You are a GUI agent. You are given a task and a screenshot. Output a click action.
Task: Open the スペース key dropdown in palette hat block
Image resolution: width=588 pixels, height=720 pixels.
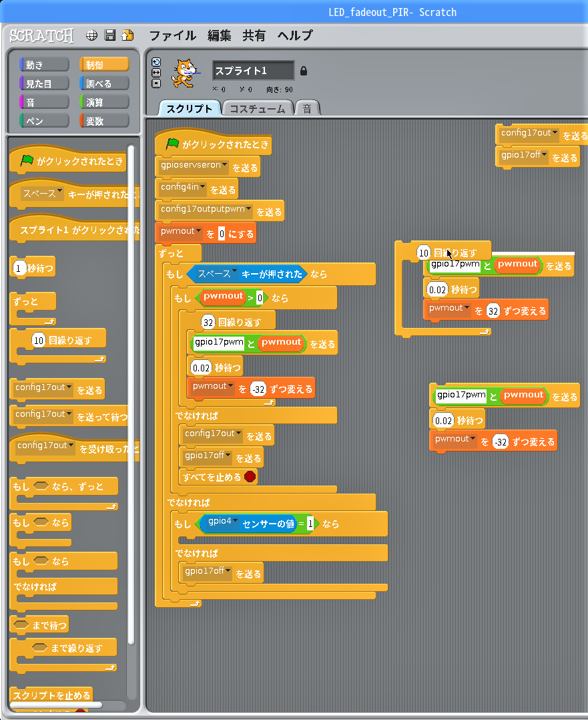tap(59, 192)
